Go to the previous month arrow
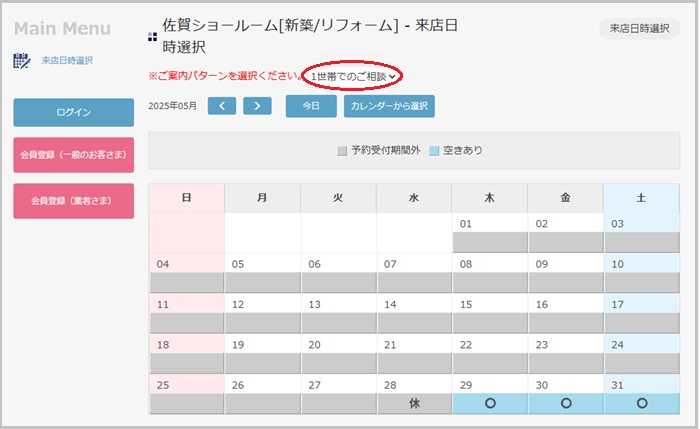This screenshot has width=700, height=429. (x=222, y=106)
